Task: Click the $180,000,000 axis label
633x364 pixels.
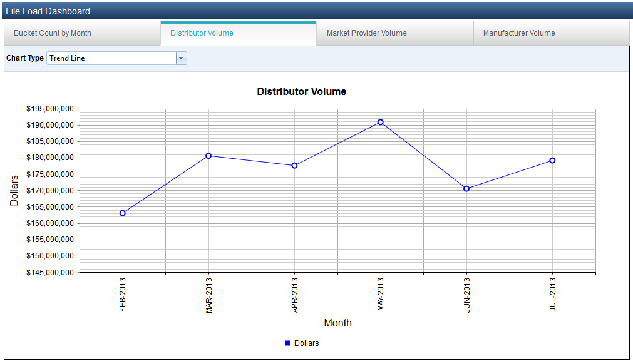Action: 50,158
